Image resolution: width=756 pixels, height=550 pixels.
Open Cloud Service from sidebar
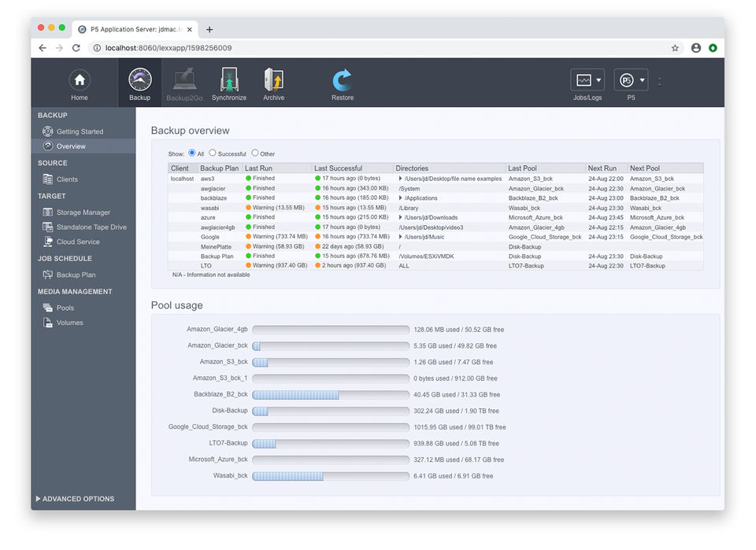(77, 242)
